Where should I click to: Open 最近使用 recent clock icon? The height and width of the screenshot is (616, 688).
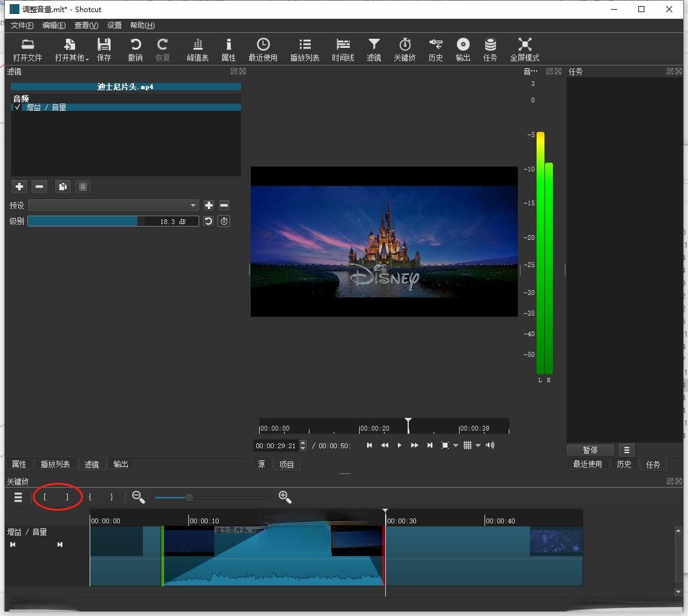(263, 50)
